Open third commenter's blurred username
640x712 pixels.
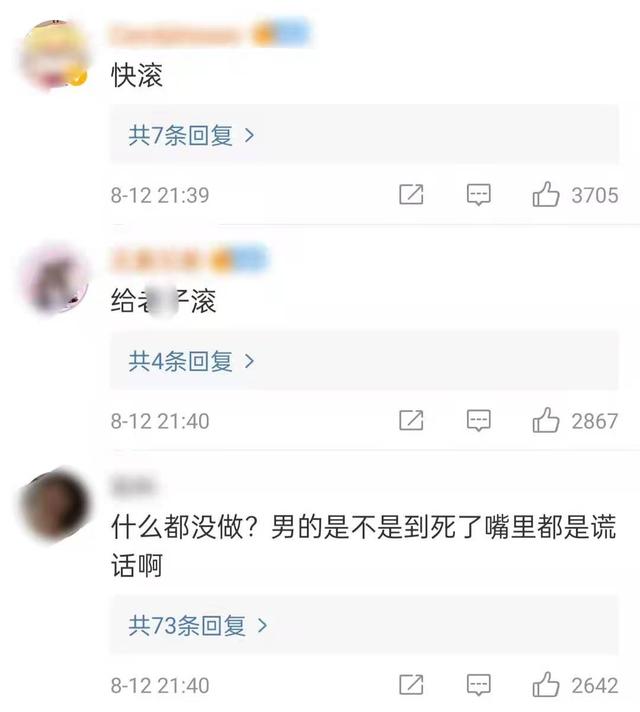click(x=134, y=485)
